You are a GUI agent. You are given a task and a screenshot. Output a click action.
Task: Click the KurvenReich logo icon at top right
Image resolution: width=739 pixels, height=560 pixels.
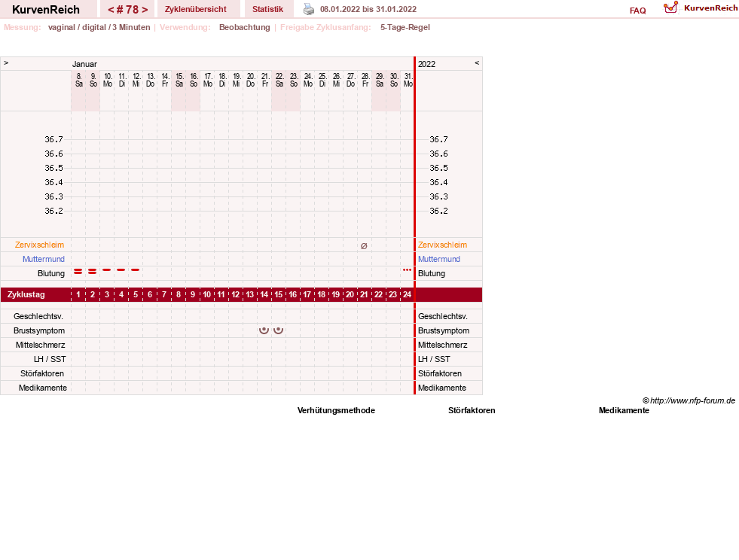coord(670,8)
